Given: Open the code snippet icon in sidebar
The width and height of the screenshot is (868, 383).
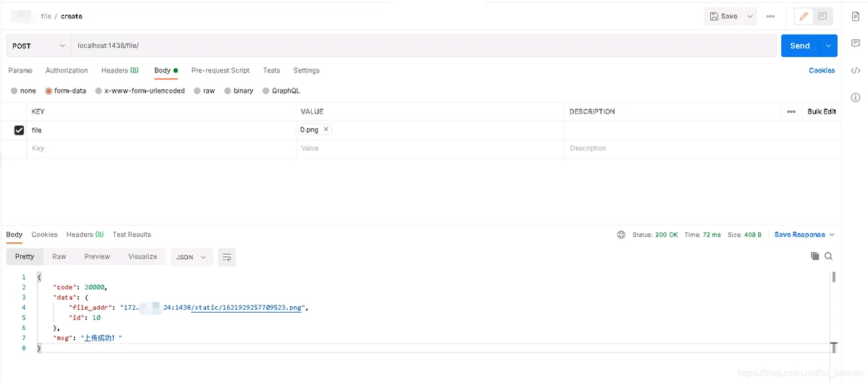Looking at the screenshot, I should pyautogui.click(x=855, y=70).
